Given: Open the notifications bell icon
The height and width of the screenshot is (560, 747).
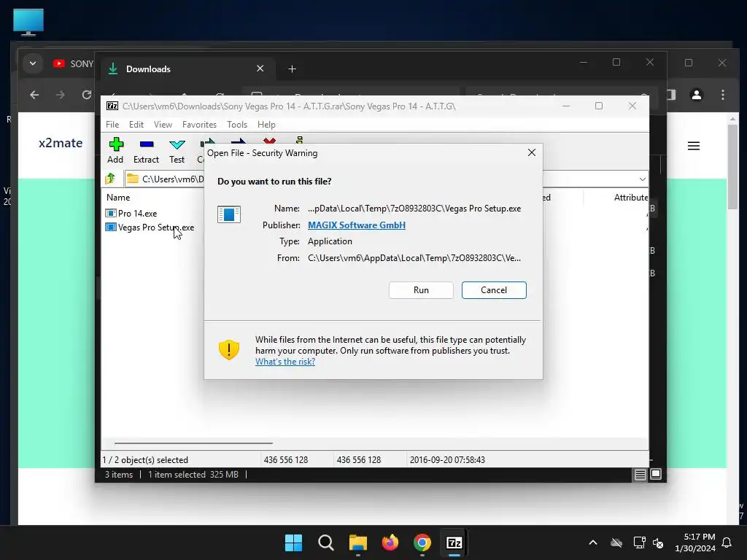Looking at the screenshot, I should coord(727,542).
